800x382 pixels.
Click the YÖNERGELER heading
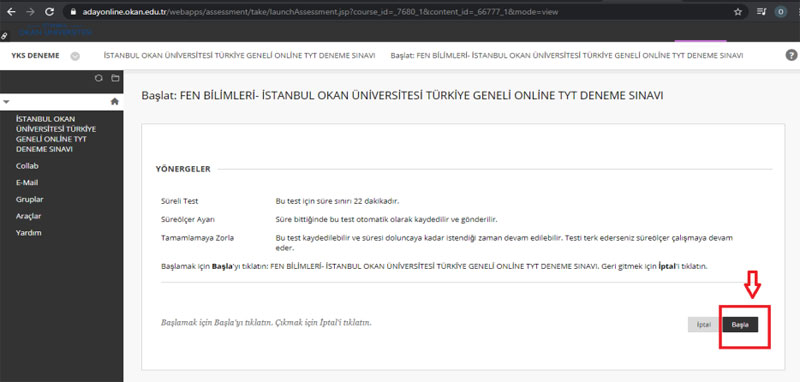183,169
